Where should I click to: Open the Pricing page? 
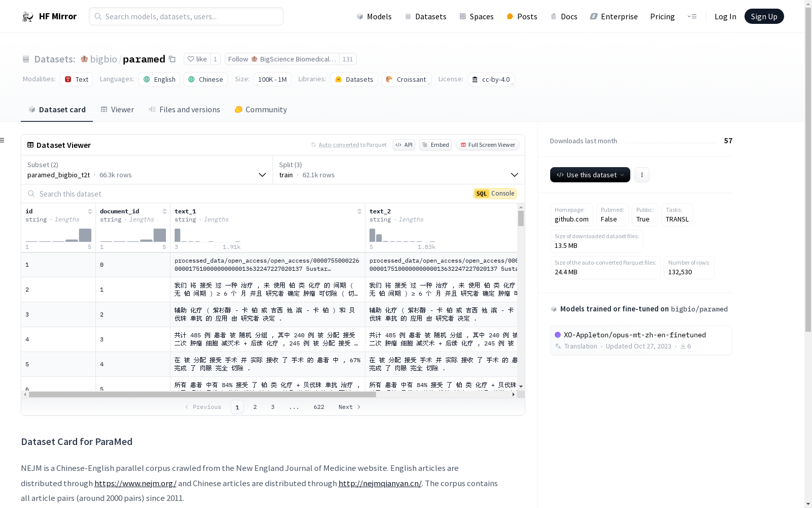(x=662, y=16)
